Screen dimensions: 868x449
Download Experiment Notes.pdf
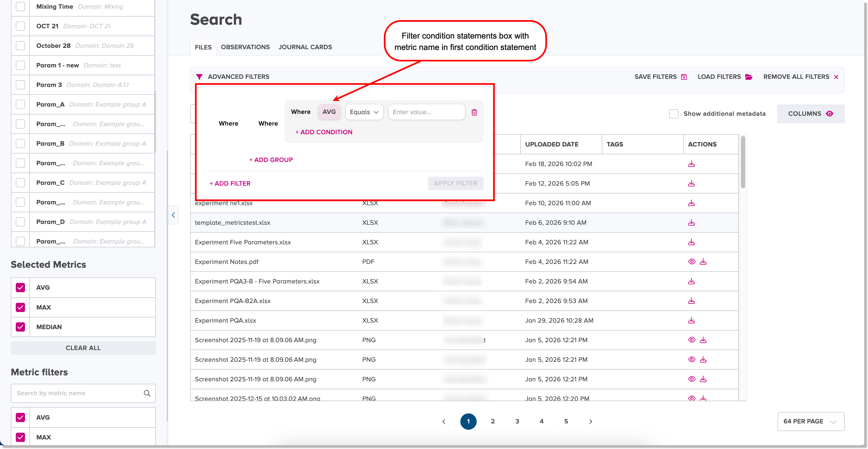pyautogui.click(x=703, y=261)
